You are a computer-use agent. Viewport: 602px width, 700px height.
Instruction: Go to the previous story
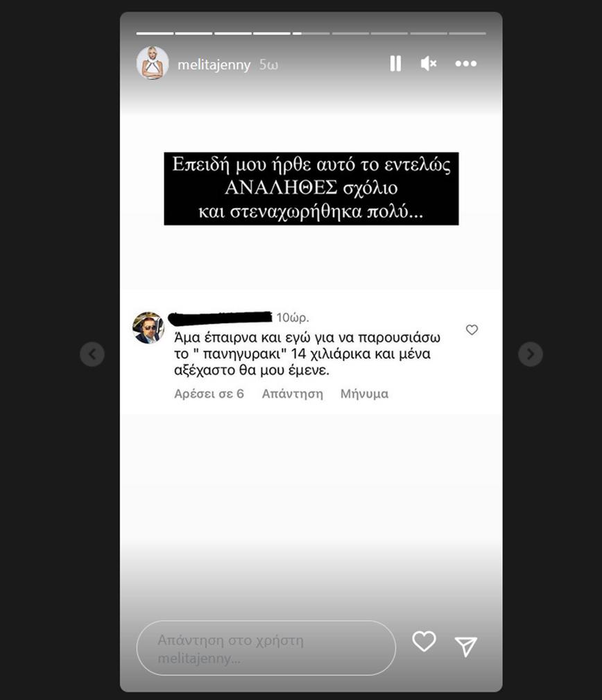pos(92,354)
